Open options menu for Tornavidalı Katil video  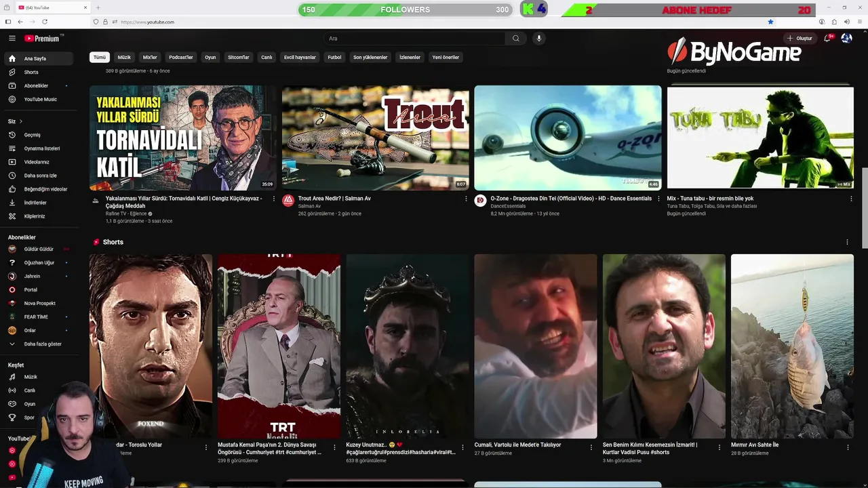click(274, 199)
